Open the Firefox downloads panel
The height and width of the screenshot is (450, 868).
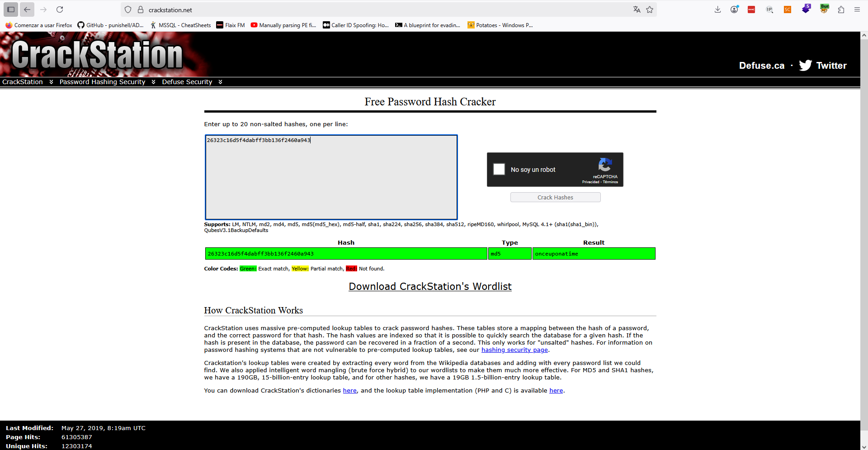click(x=717, y=9)
